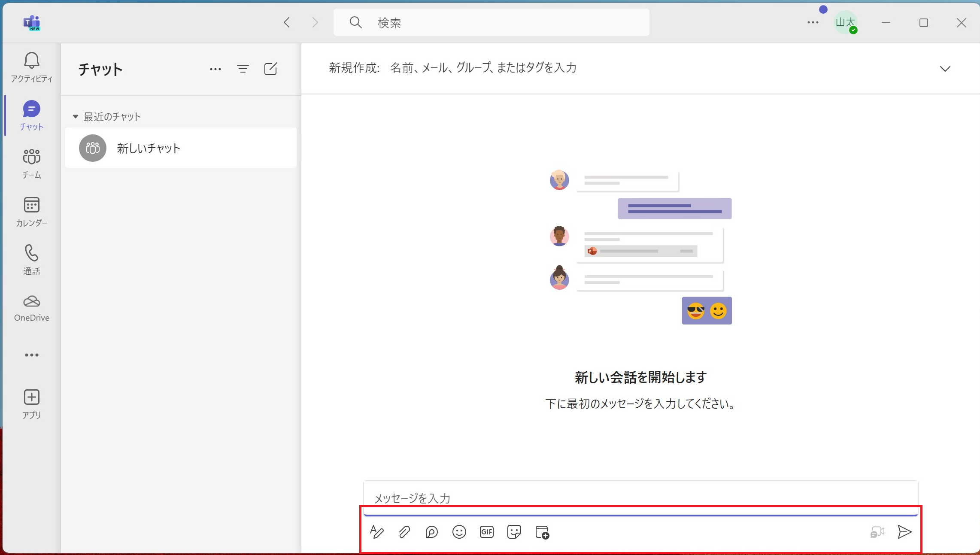This screenshot has width=980, height=555.
Task: Maximize the Teams window
Action: click(924, 22)
